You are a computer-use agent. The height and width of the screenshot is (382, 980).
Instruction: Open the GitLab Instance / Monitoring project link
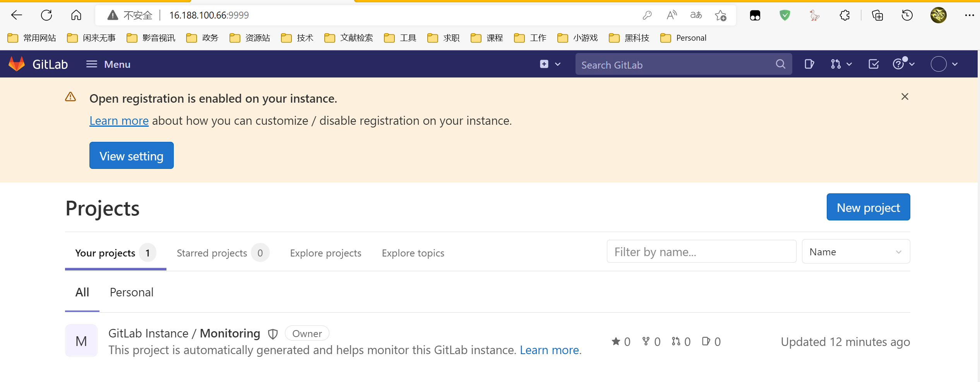(184, 333)
